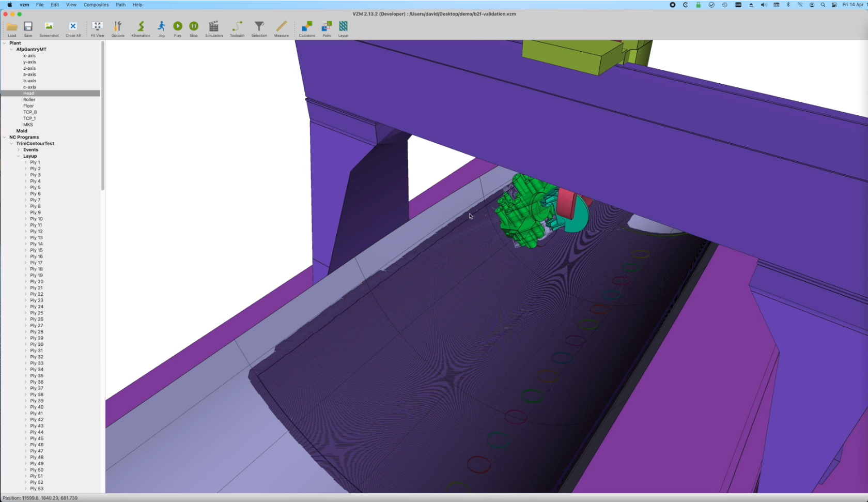
Task: Click the Load folder icon
Action: 12,27
